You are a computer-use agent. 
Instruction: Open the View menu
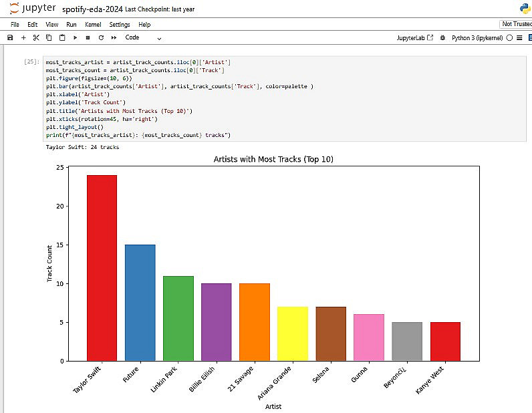click(x=51, y=25)
